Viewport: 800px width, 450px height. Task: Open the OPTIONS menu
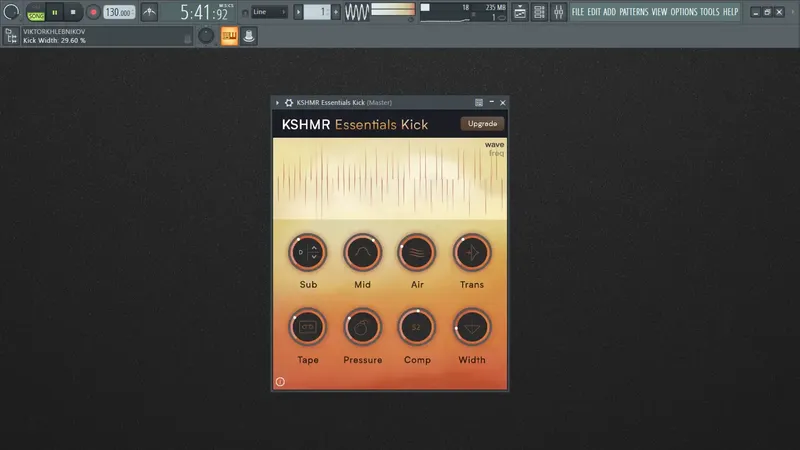click(683, 11)
